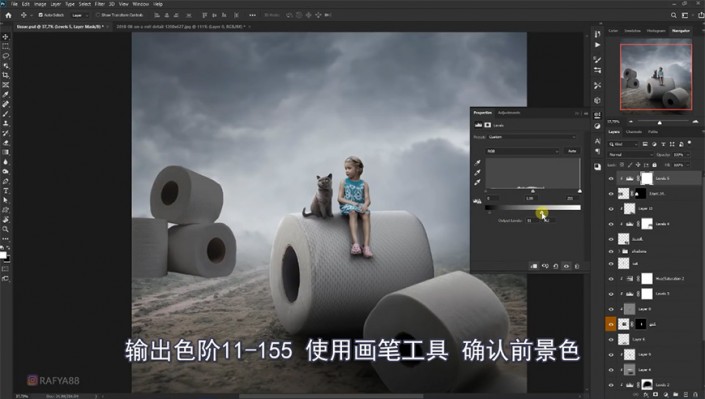Toggle Show Transform Controls checkbox
The width and height of the screenshot is (705, 399).
(x=98, y=15)
